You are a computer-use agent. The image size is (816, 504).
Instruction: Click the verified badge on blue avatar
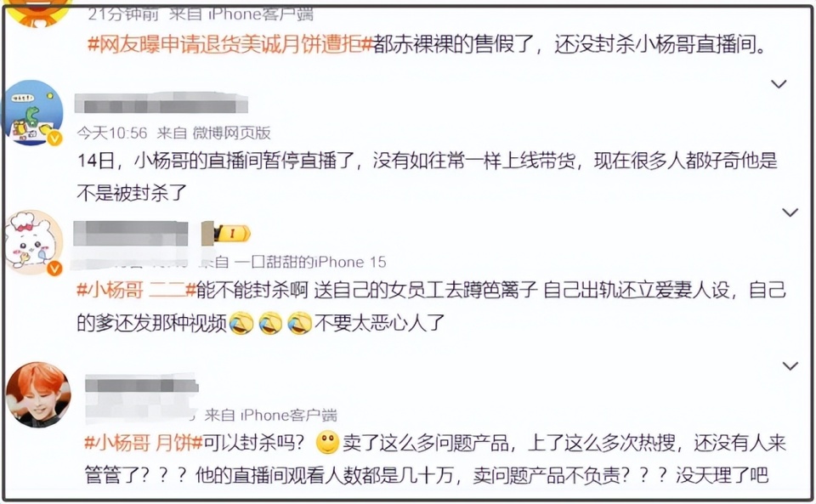coord(54,138)
